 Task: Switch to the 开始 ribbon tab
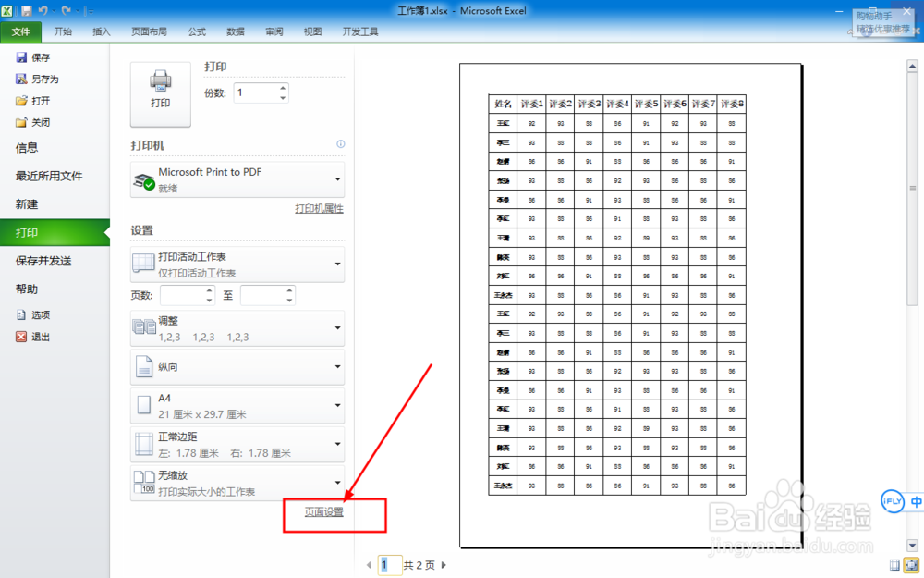(63, 31)
